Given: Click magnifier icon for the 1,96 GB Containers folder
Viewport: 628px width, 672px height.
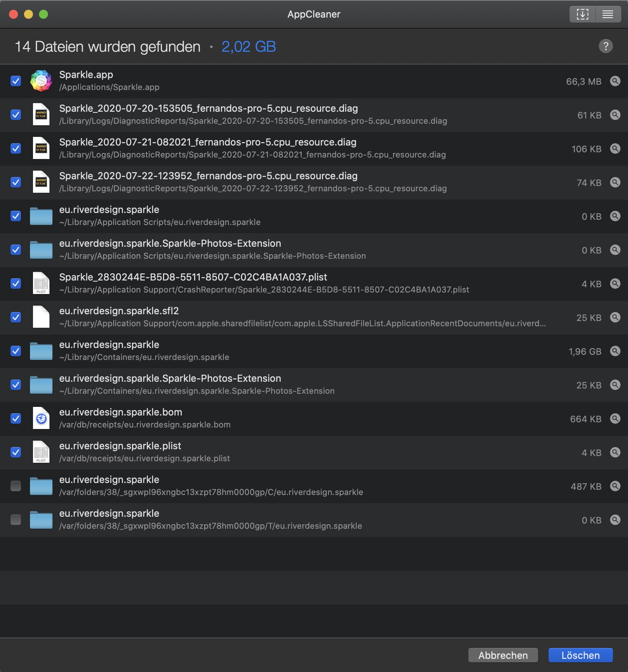Looking at the screenshot, I should (x=615, y=351).
